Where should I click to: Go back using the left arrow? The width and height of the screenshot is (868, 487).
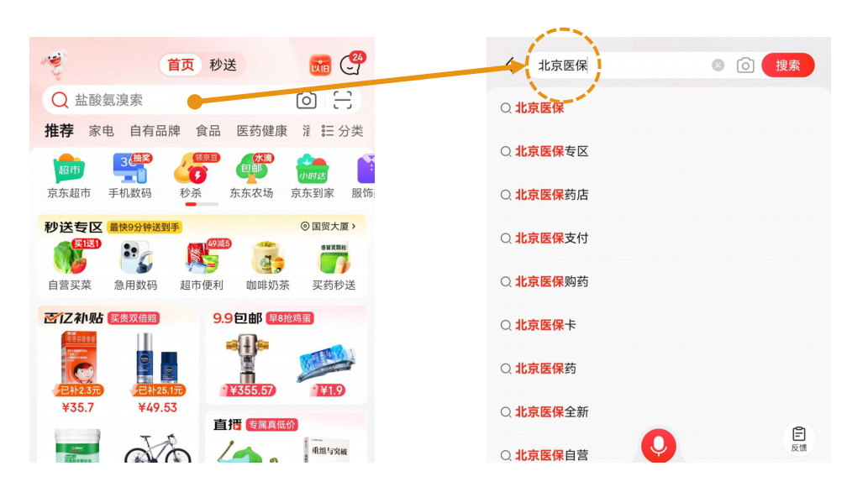(510, 65)
